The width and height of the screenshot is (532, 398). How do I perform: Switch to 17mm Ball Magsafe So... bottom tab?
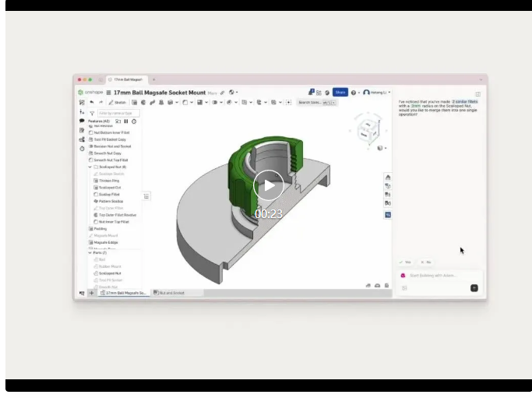tap(124, 293)
